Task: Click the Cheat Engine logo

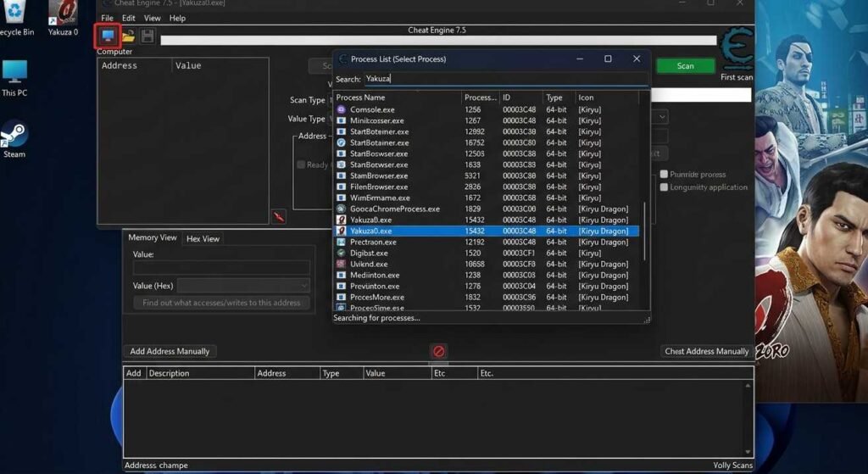Action: point(737,50)
